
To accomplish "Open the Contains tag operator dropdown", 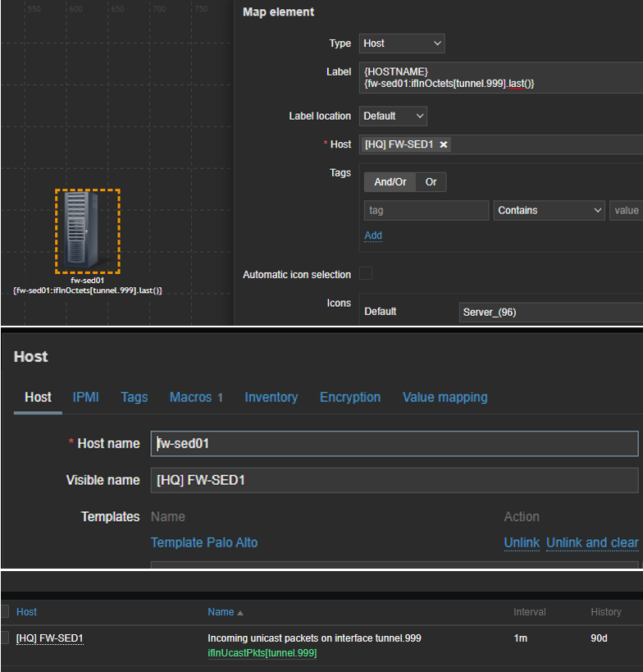I will click(550, 211).
